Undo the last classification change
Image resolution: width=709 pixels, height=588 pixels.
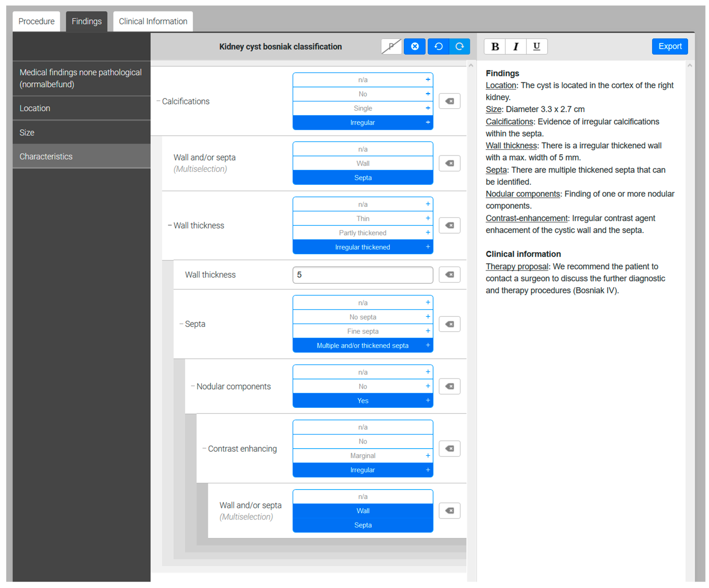pyautogui.click(x=438, y=47)
